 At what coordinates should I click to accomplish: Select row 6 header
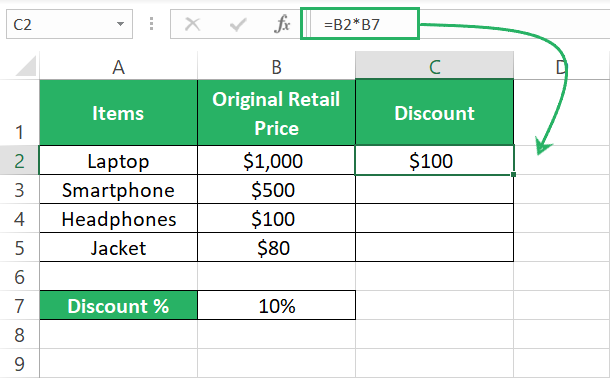tap(19, 276)
